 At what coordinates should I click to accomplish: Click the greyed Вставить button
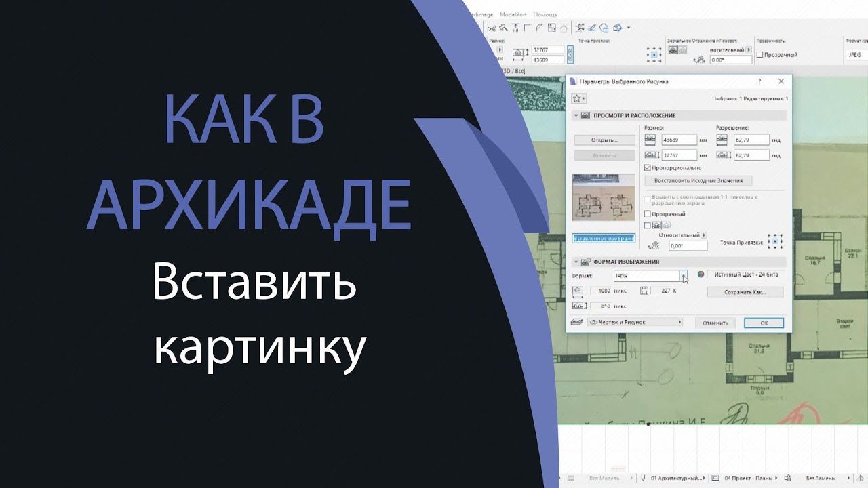tap(604, 155)
